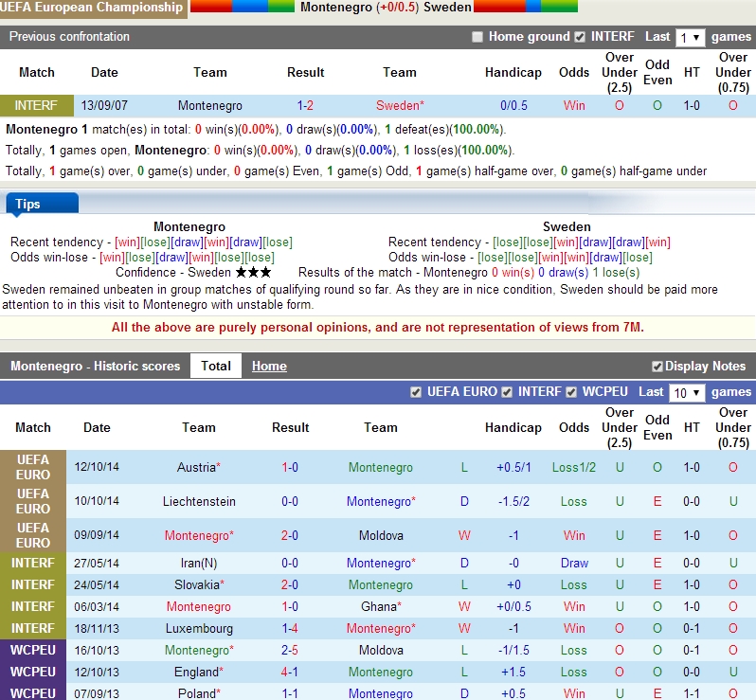Viewport: 756px width, 700px height.
Task: Click Moldova in the 16/10/13 row
Action: 381,650
